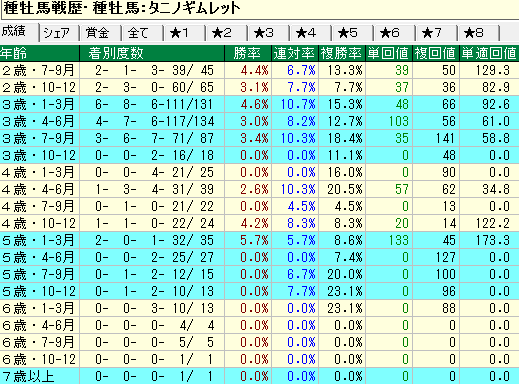Select the 4歳・7-9月 row
519x384 pixels.
coord(259,206)
